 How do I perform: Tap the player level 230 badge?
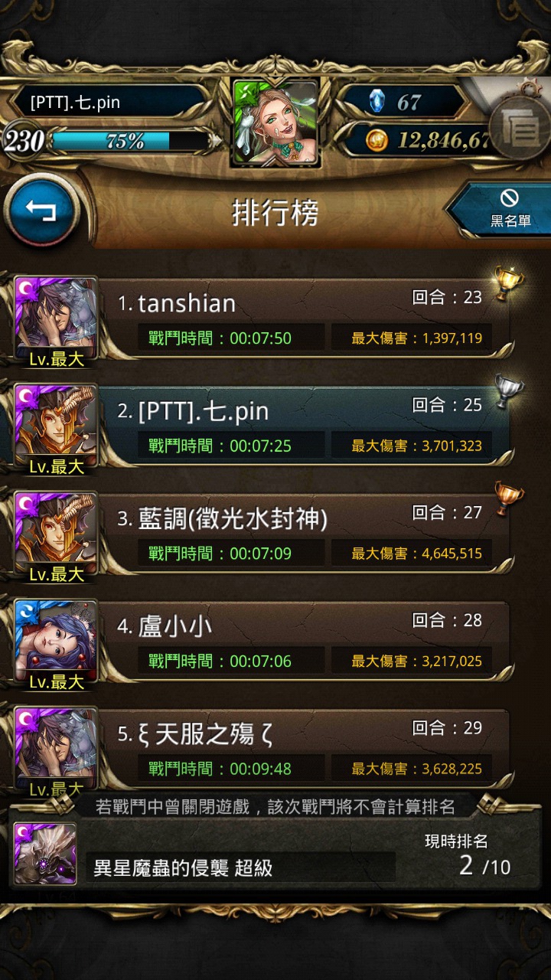point(23,141)
